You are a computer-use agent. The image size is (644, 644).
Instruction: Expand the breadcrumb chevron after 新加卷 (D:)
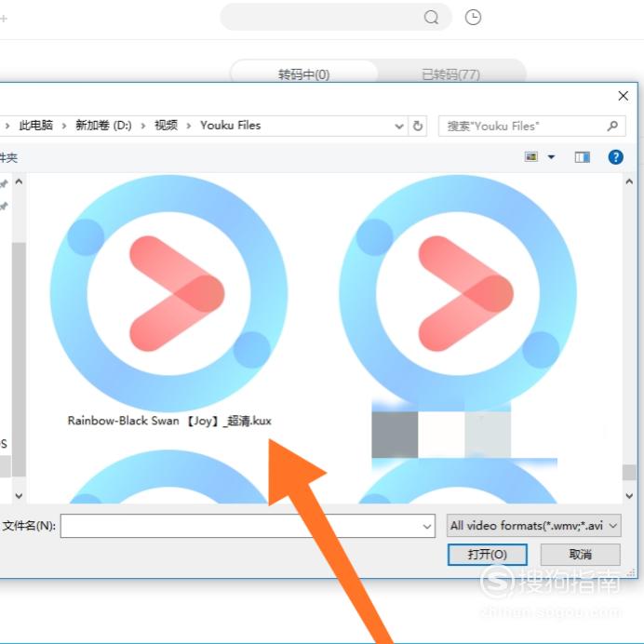click(143, 126)
